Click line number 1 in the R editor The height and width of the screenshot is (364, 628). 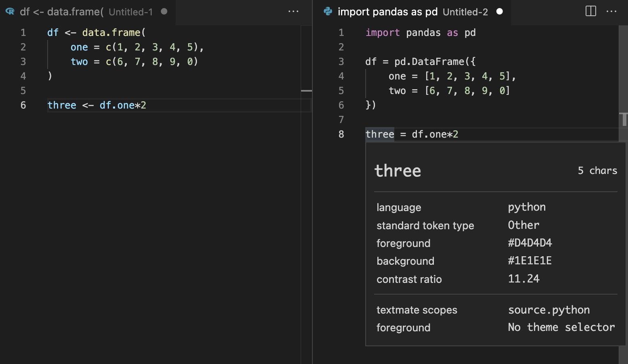pos(23,33)
